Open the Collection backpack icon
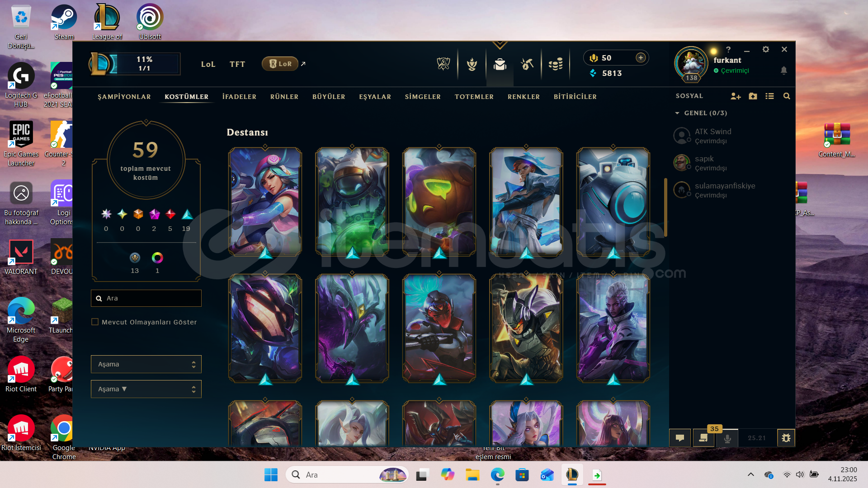 click(500, 64)
